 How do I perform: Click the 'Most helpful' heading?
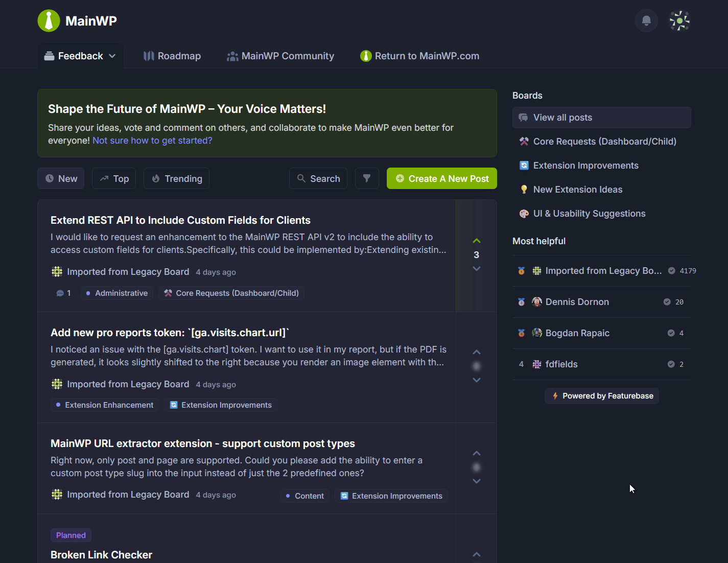pyautogui.click(x=539, y=241)
